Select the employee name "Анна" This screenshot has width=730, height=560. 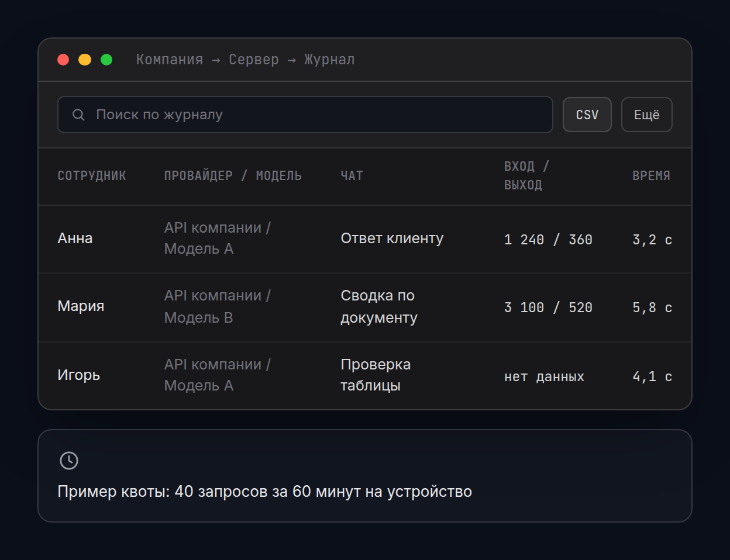[75, 238]
